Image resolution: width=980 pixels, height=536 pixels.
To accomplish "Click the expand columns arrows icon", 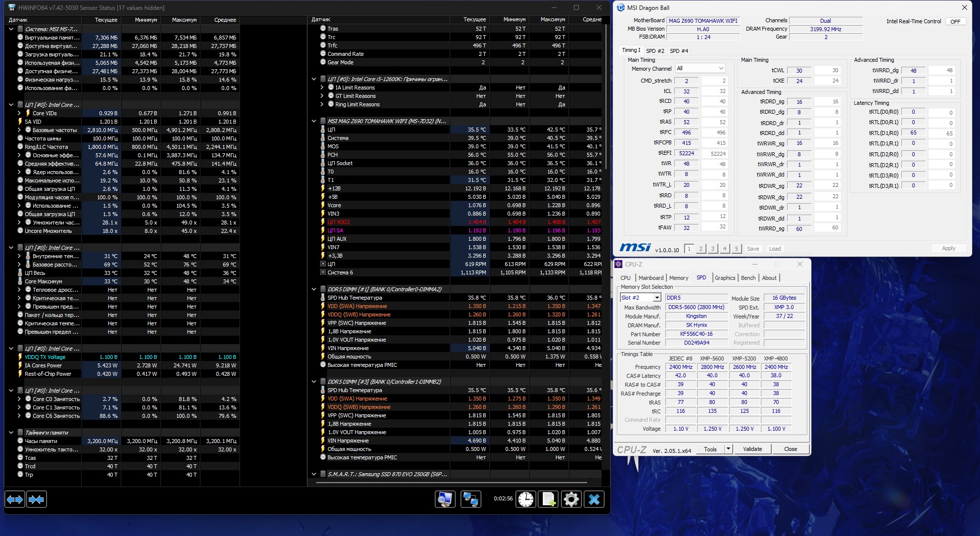I will pos(15,499).
